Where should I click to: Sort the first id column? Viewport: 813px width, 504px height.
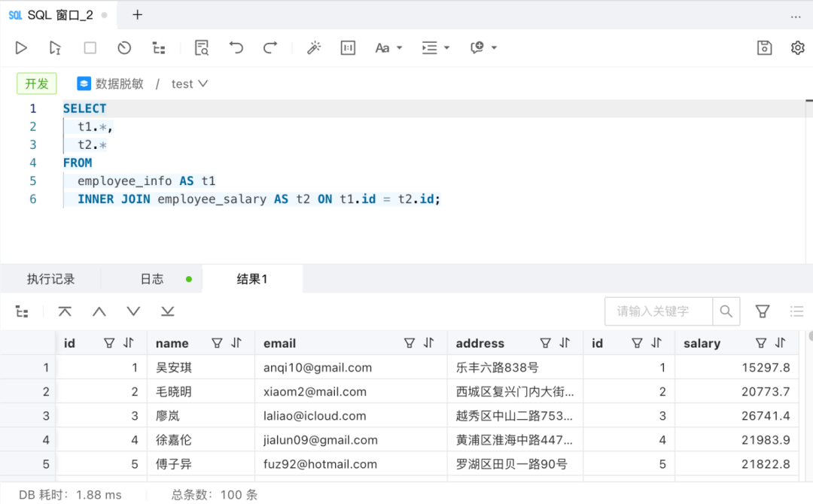129,343
